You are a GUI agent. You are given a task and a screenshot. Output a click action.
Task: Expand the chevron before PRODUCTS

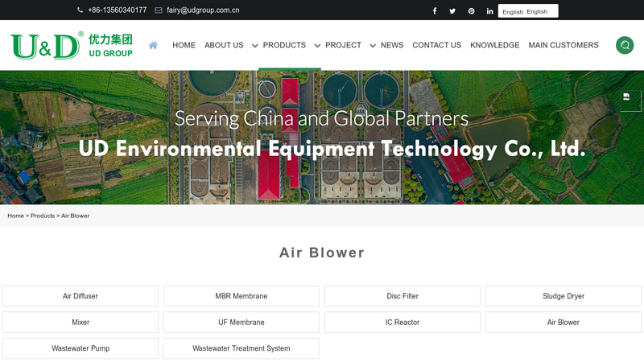[255, 46]
